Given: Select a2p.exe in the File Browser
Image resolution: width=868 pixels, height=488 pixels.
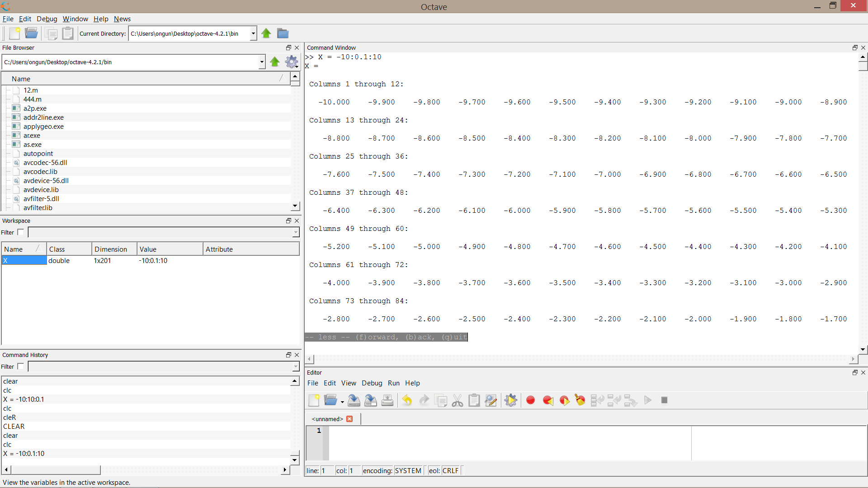Looking at the screenshot, I should pyautogui.click(x=35, y=108).
